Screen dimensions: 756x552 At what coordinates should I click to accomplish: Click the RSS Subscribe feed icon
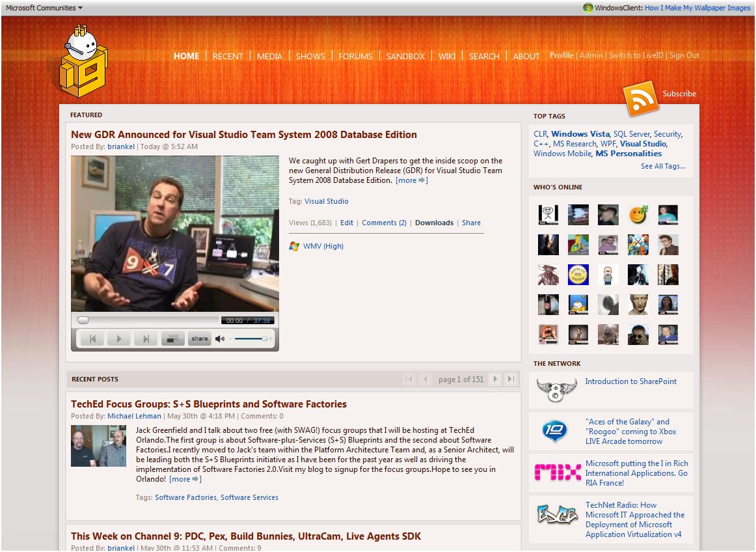641,98
